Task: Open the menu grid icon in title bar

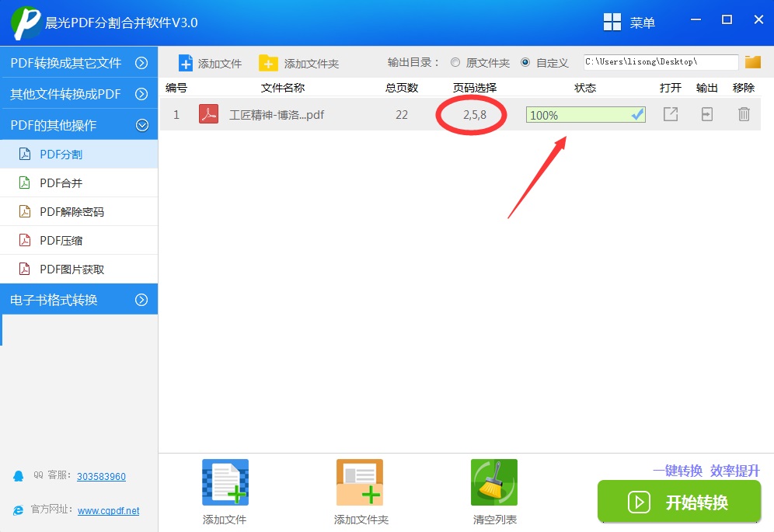Action: pyautogui.click(x=612, y=23)
